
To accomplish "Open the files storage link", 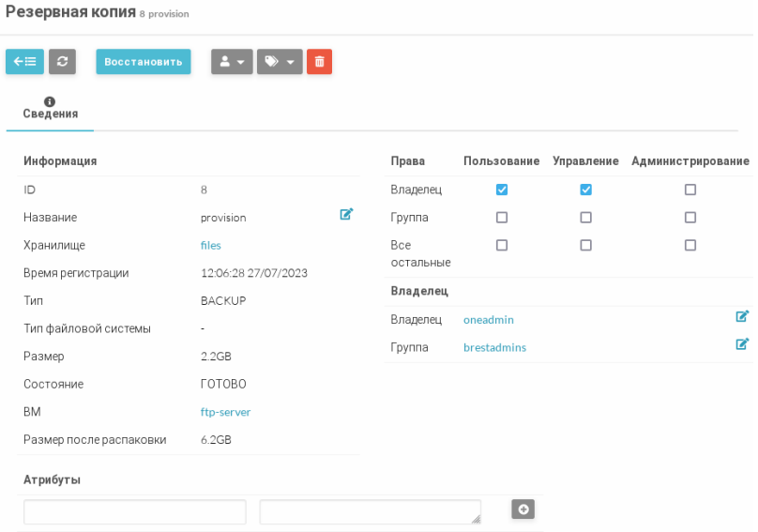I will tap(210, 246).
